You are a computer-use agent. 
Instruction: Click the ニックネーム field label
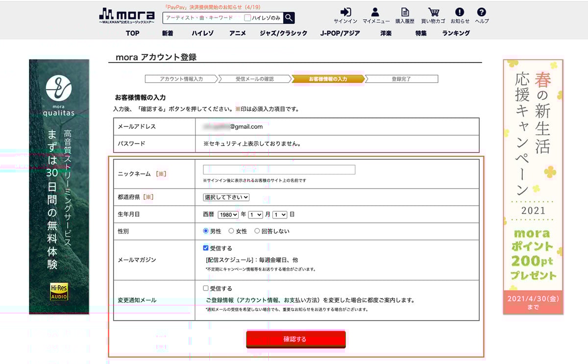pos(134,174)
